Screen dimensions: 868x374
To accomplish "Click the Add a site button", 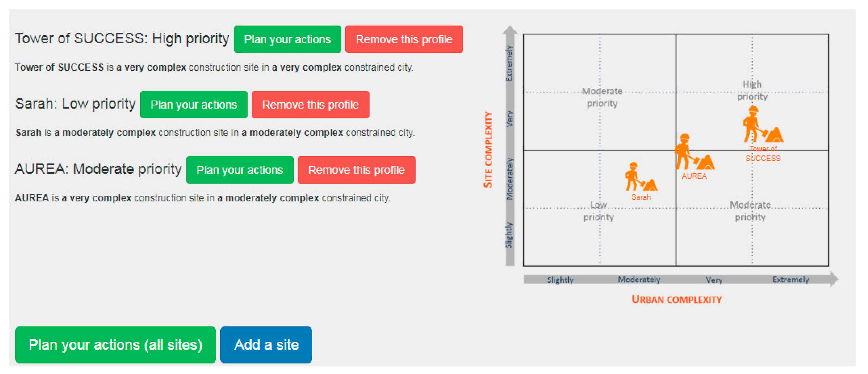I will 266,345.
